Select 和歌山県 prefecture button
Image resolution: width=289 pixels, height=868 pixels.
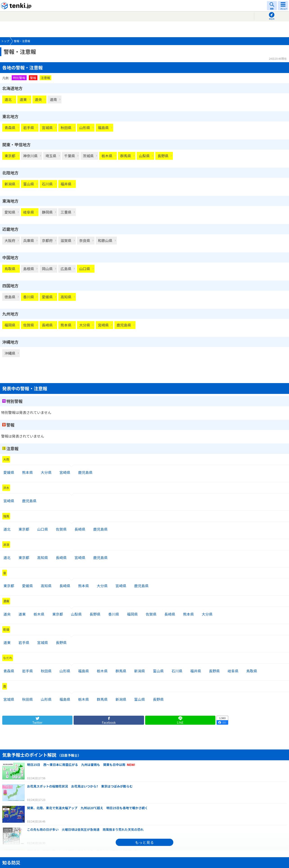coord(106,241)
